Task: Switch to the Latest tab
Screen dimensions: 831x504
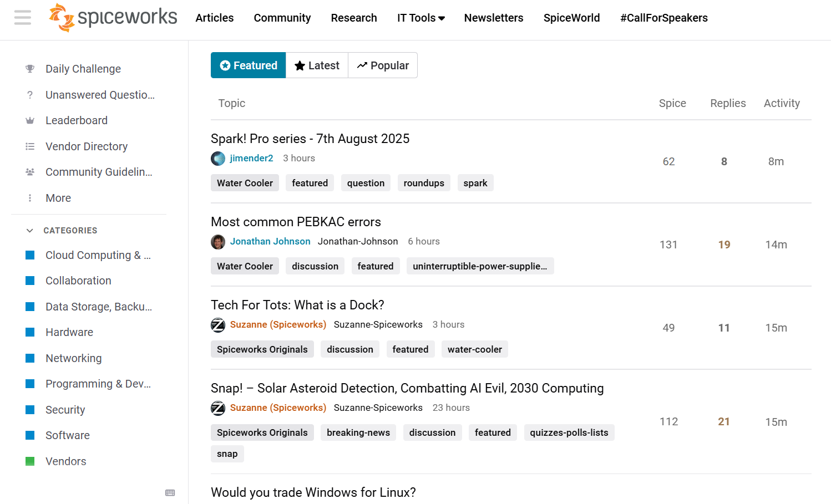Action: point(317,65)
